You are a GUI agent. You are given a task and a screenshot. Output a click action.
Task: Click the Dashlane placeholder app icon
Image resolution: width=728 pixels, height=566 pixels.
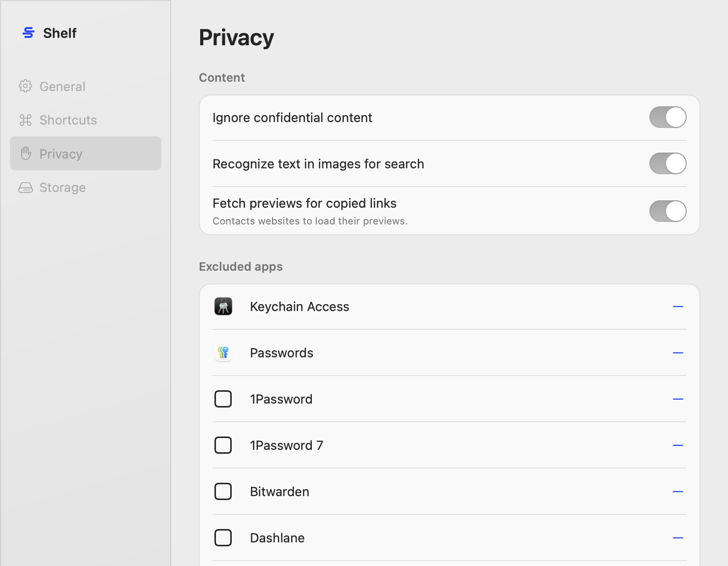pyautogui.click(x=223, y=537)
